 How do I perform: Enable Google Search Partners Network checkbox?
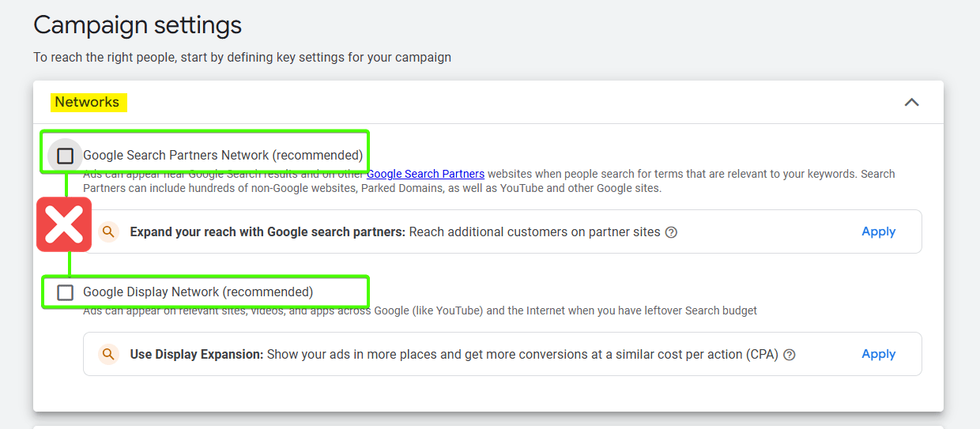coord(66,156)
